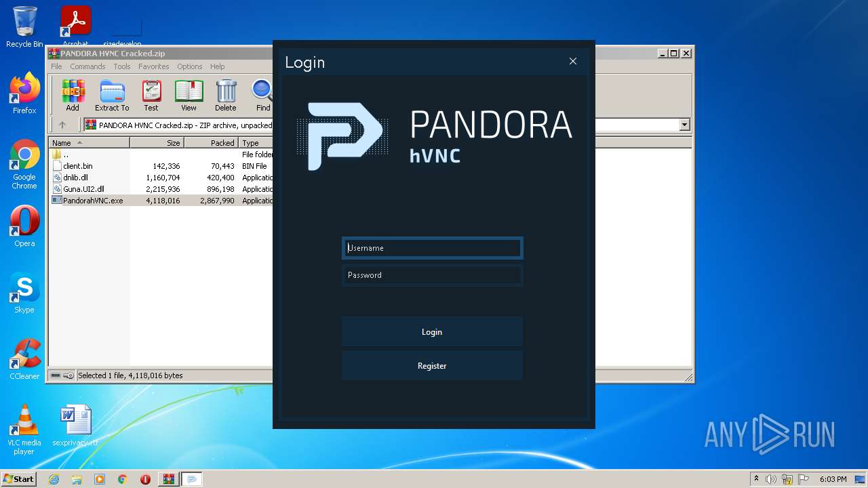868x488 pixels.
Task: Click the Action Center flag tray icon
Action: coord(804,479)
